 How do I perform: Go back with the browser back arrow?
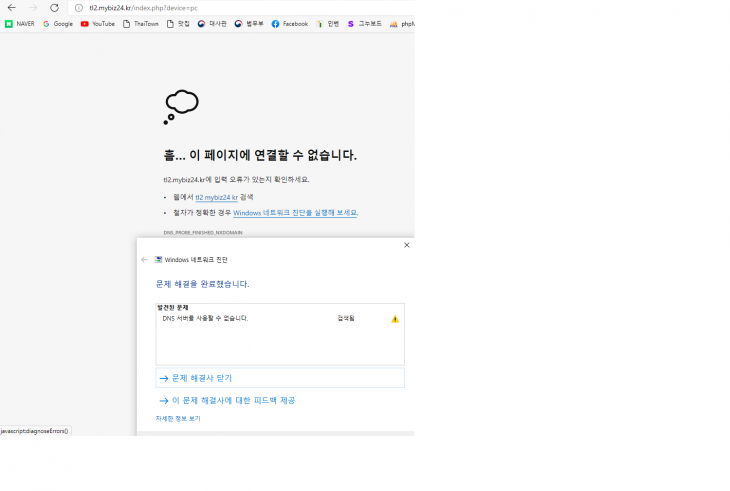pyautogui.click(x=12, y=7)
